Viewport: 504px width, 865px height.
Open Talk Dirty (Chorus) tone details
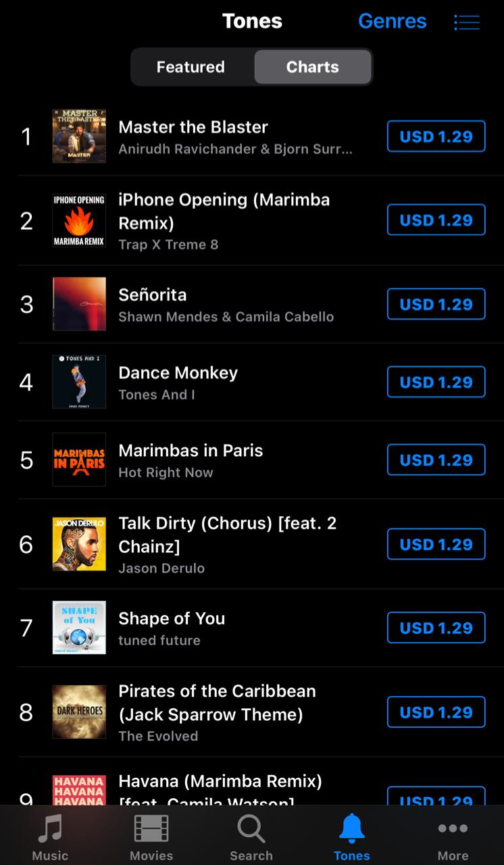[227, 535]
